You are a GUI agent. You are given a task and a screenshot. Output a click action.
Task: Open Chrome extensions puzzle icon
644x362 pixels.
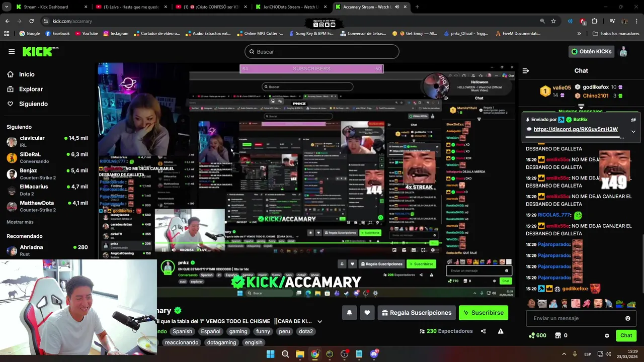(x=595, y=21)
